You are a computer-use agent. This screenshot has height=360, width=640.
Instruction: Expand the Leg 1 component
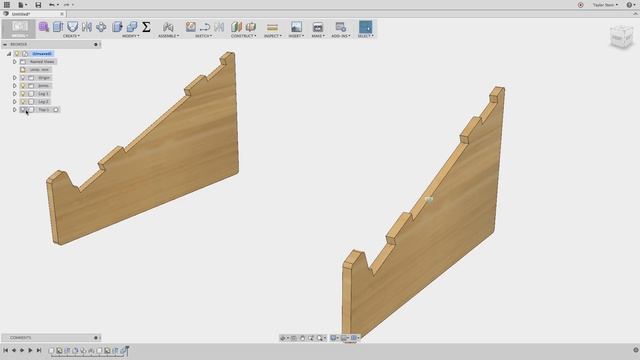point(15,93)
